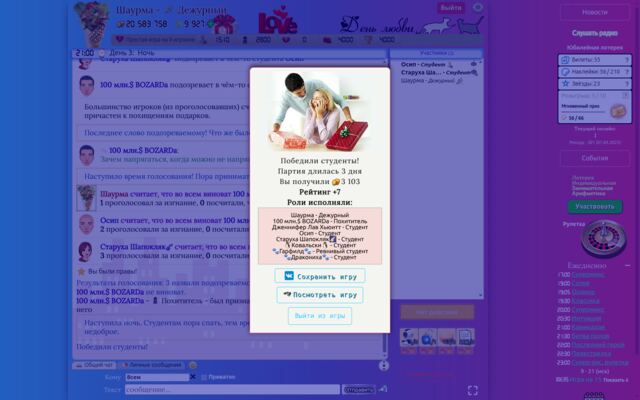The width and height of the screenshot is (640, 400).
Task: Open the 23:00 daily event link
Action: 600,362
